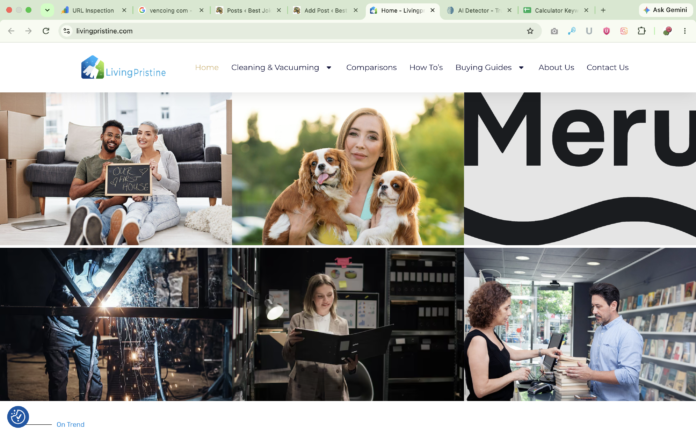
Task: Click the blue key extension icon
Action: click(x=572, y=31)
